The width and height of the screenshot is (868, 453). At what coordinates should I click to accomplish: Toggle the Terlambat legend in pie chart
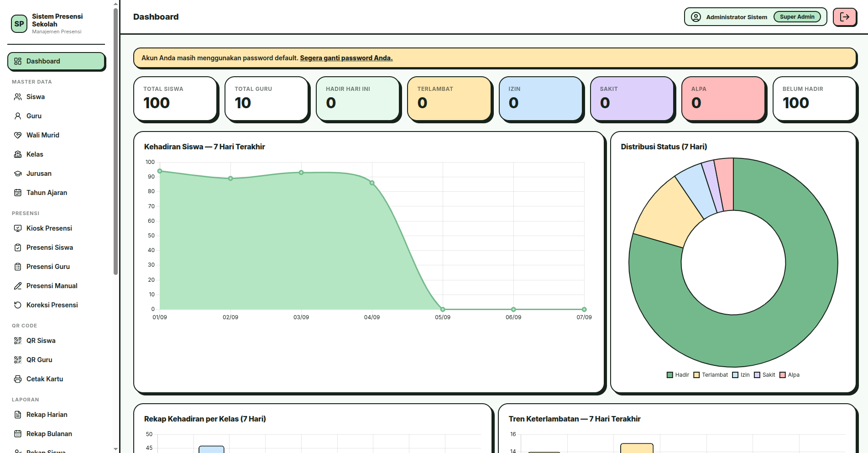click(x=711, y=375)
